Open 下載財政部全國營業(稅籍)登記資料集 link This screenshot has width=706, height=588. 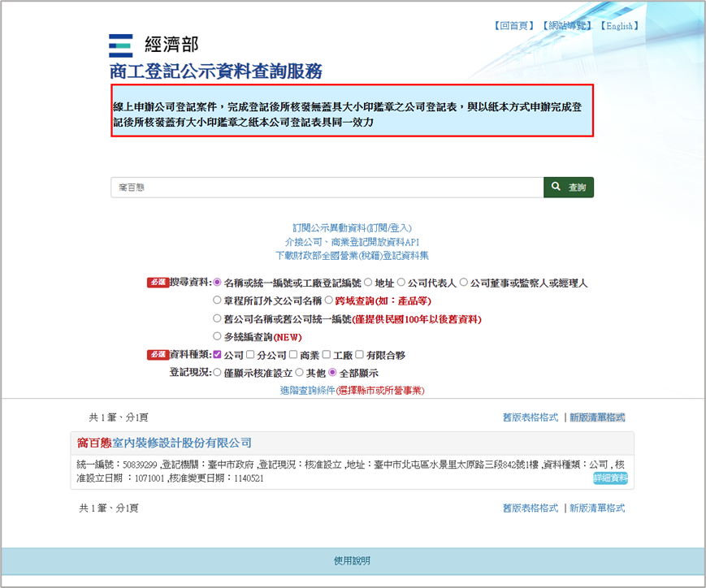click(352, 256)
